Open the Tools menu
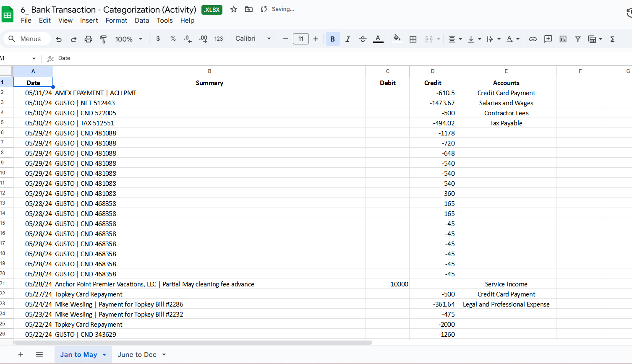Viewport: 632px width, 364px height. 165,20
